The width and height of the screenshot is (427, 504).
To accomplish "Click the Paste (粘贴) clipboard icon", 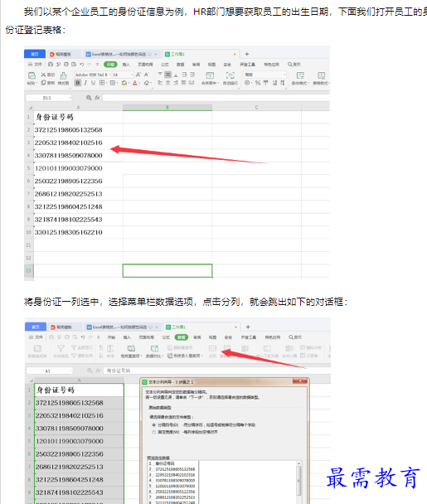I will (x=32, y=75).
